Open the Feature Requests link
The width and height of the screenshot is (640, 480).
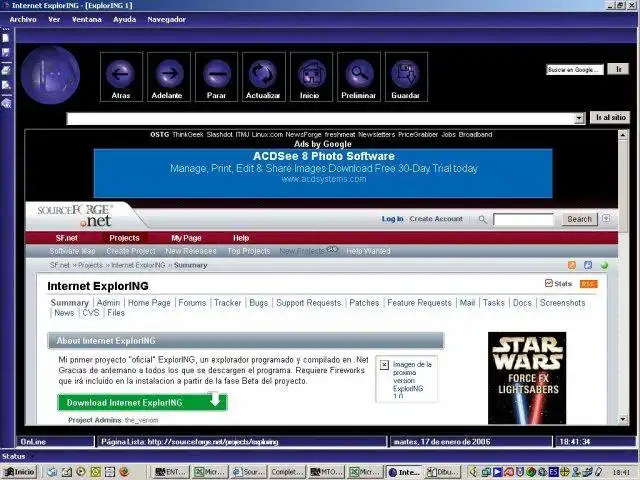(419, 303)
